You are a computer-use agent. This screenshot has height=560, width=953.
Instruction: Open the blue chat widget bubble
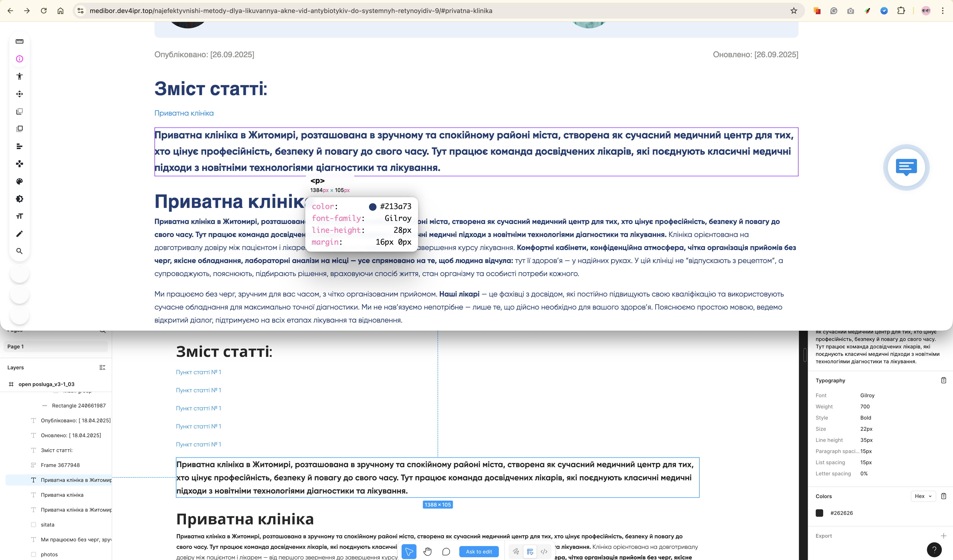click(x=906, y=167)
